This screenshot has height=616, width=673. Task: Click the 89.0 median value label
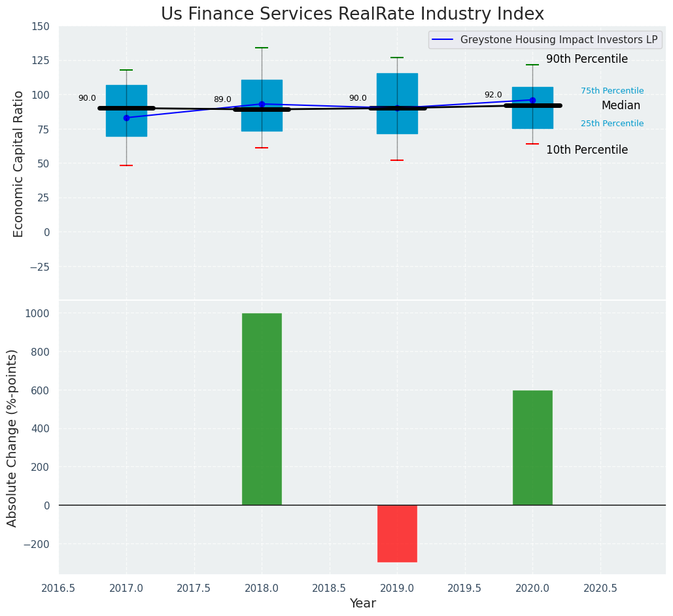coord(222,100)
